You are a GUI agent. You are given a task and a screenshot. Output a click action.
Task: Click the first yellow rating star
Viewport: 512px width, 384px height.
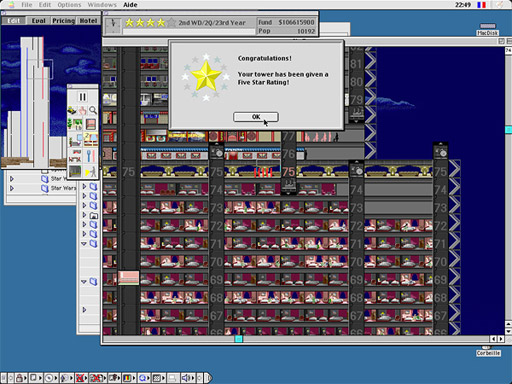pos(129,23)
